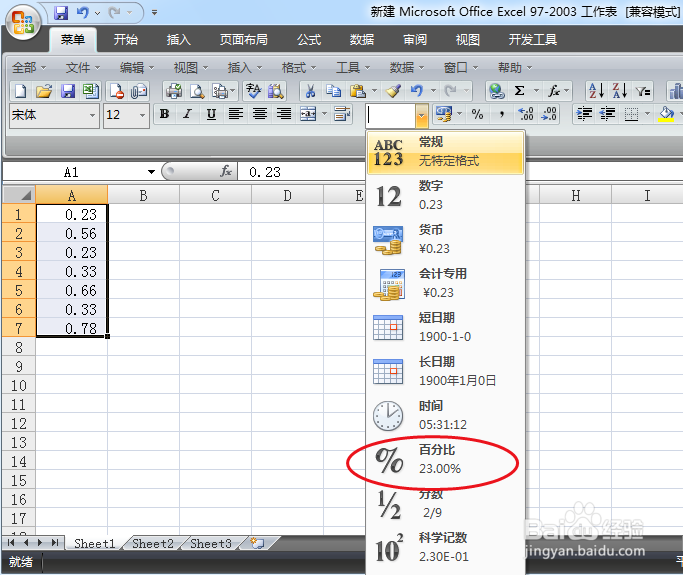683x575 pixels.
Task: Click the Sort Descending Z-A icon
Action: point(619,91)
